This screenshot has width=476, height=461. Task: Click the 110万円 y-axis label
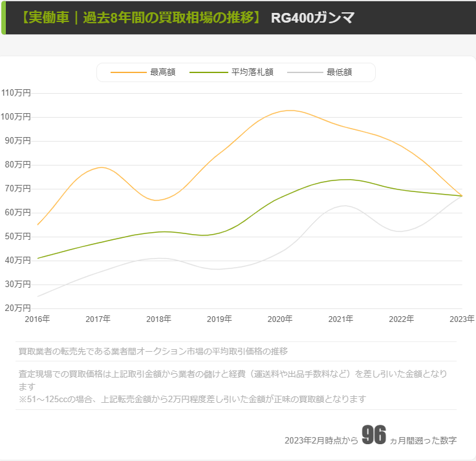pos(16,93)
